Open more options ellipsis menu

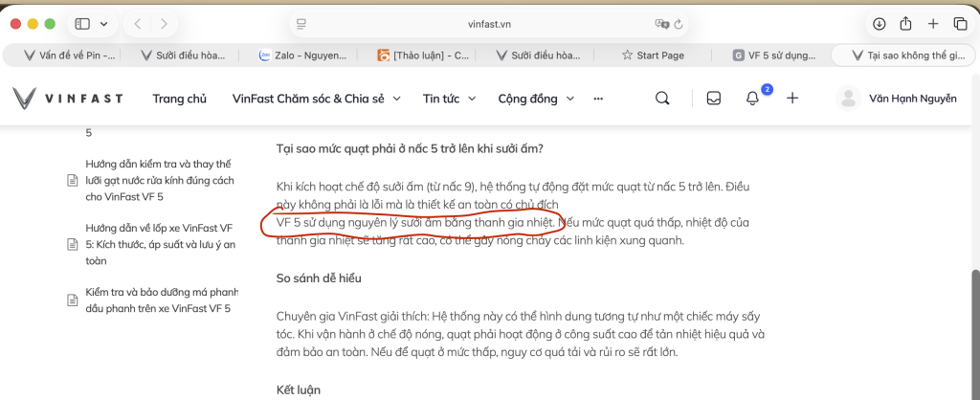pyautogui.click(x=598, y=99)
